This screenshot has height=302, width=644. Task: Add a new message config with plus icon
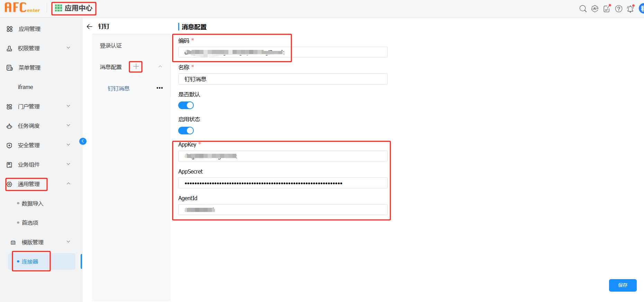[x=136, y=66]
